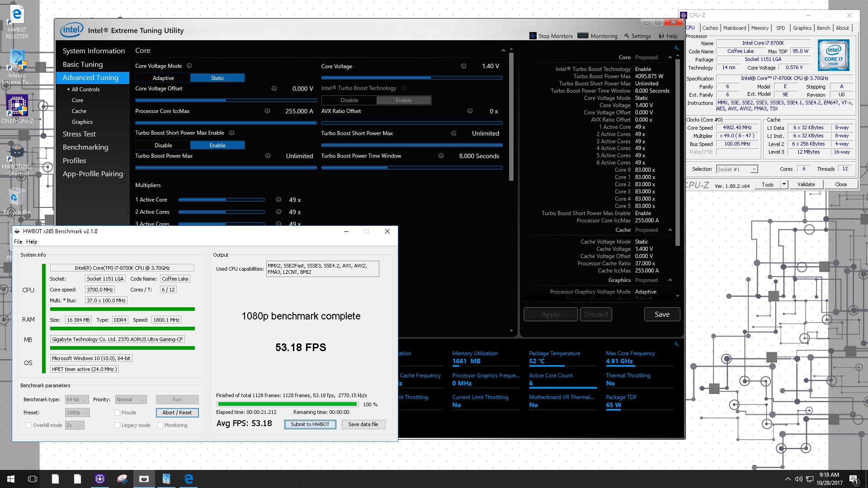Open Task View on taskbar
The image size is (868, 488).
[x=33, y=479]
